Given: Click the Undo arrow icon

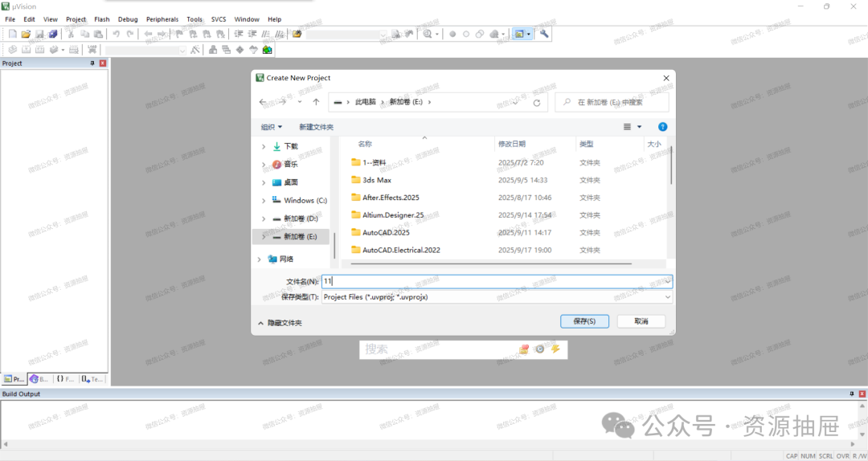Looking at the screenshot, I should [117, 34].
